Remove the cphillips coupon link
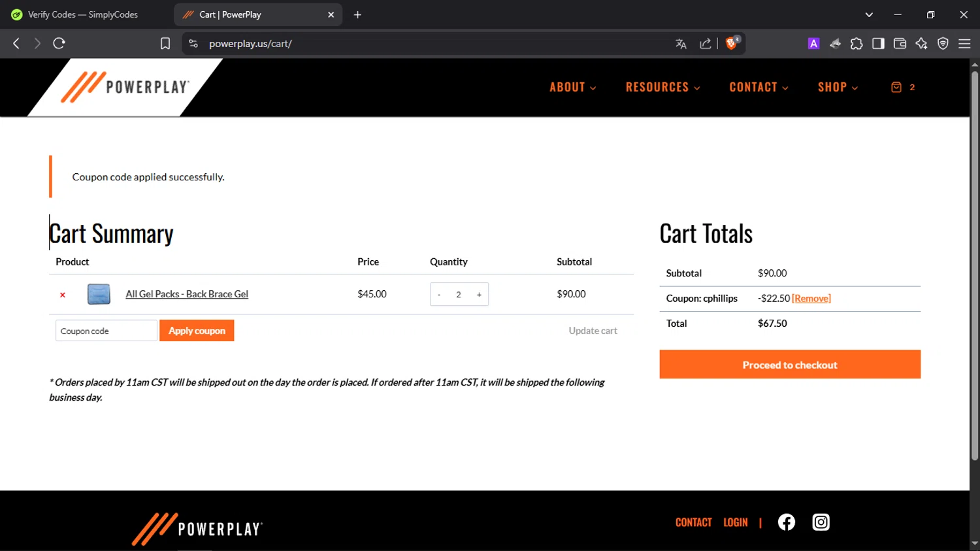 pos(811,299)
